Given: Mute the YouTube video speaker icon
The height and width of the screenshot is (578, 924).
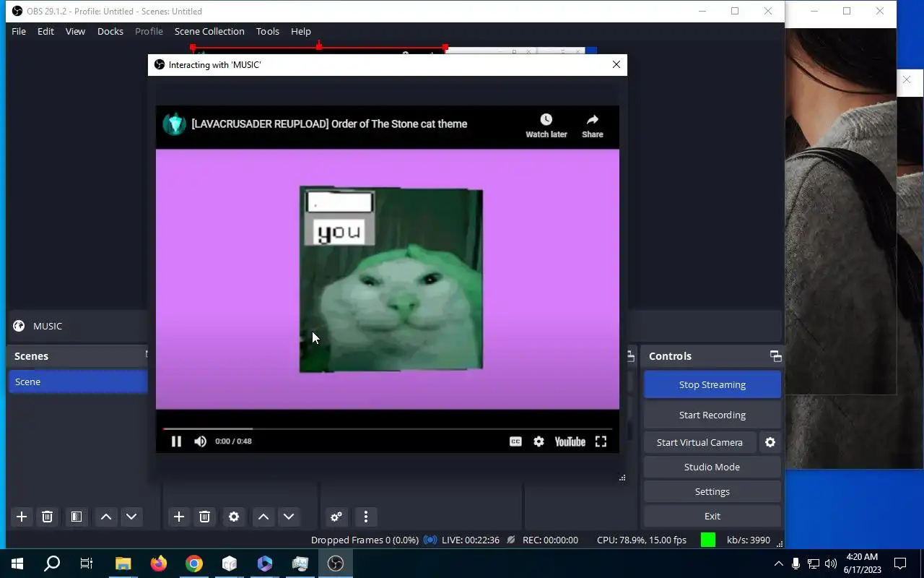Looking at the screenshot, I should pyautogui.click(x=201, y=441).
